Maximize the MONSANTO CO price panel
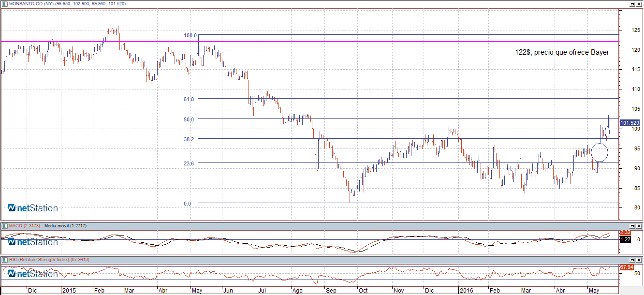Image resolution: width=644 pixels, height=295 pixels. 632,4
